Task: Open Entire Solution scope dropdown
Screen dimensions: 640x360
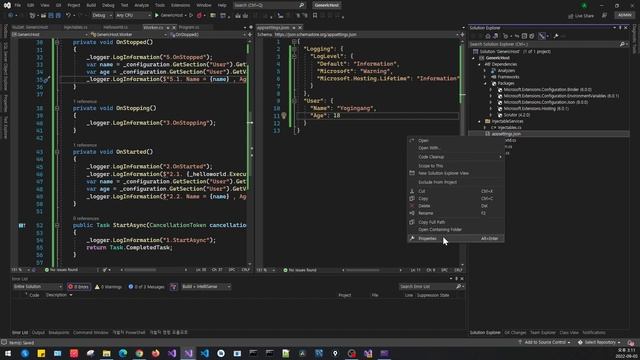Action: (38, 287)
